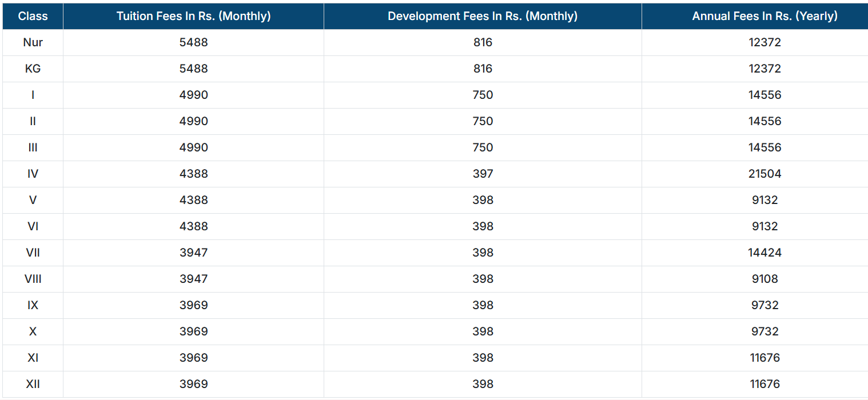The width and height of the screenshot is (868, 400).
Task: Select the class IX row label
Action: (x=33, y=305)
